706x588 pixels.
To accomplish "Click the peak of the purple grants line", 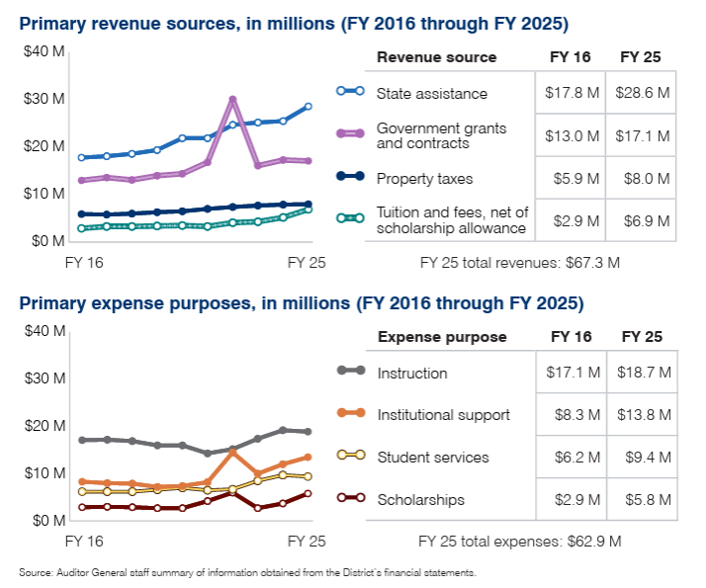I will pos(232,99).
